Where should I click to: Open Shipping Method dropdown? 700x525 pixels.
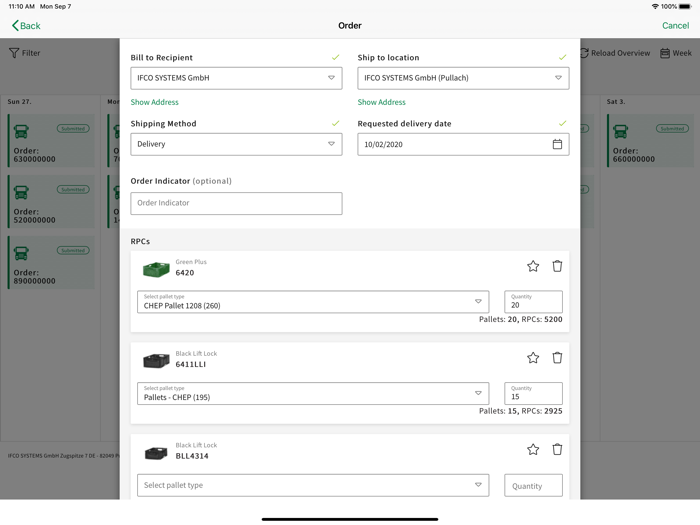[x=236, y=144]
